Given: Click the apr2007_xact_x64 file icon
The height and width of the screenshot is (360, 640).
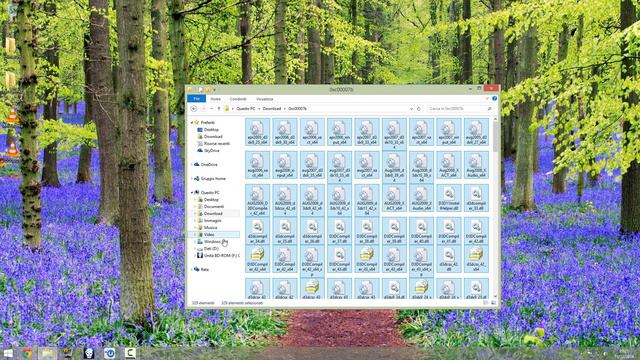Looking at the screenshot, I should tap(422, 129).
